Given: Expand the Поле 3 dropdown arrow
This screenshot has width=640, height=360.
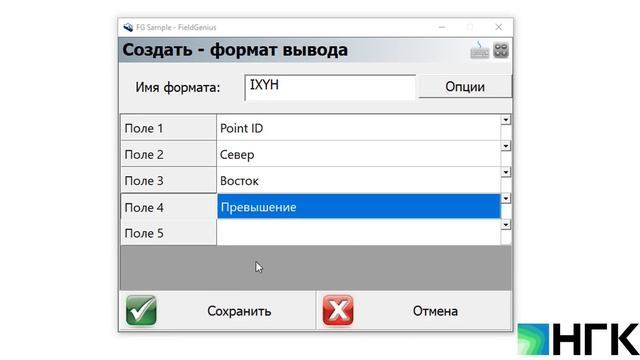Looking at the screenshot, I should pyautogui.click(x=506, y=172).
